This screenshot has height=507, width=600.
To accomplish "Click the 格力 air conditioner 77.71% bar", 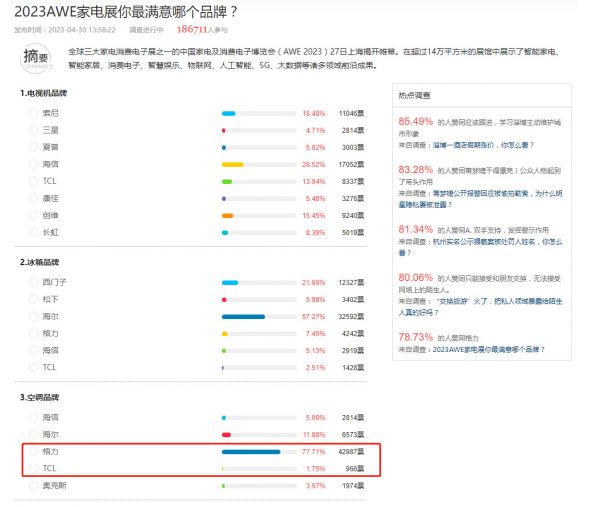I will [x=251, y=451].
